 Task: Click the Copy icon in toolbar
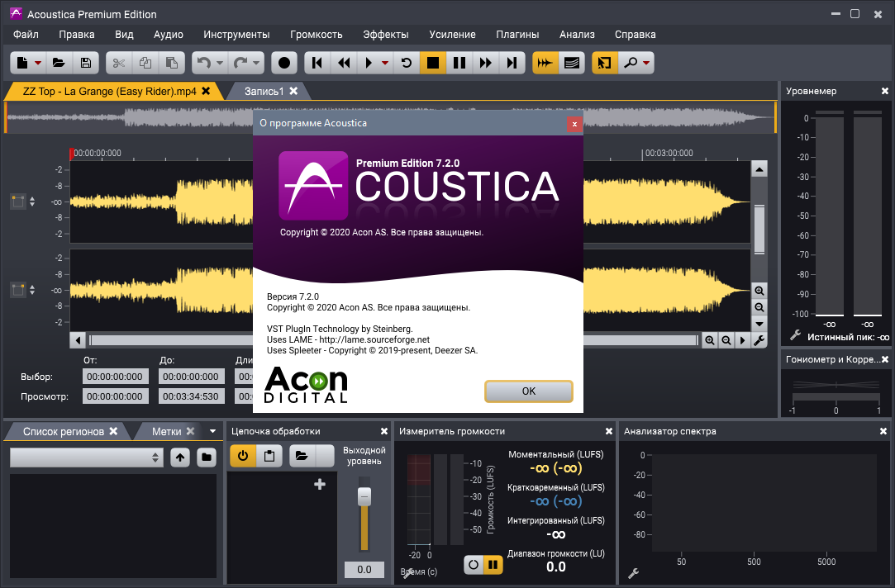point(145,63)
